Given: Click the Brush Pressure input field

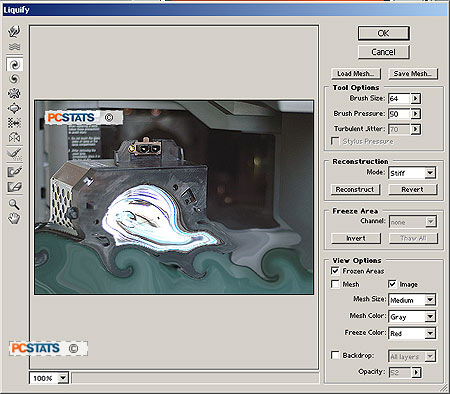Looking at the screenshot, I should click(x=399, y=114).
